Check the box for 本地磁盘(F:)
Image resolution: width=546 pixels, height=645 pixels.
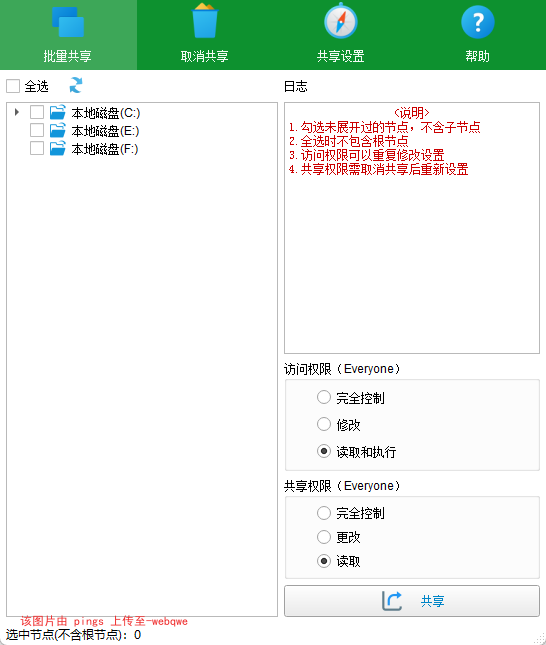click(37, 148)
